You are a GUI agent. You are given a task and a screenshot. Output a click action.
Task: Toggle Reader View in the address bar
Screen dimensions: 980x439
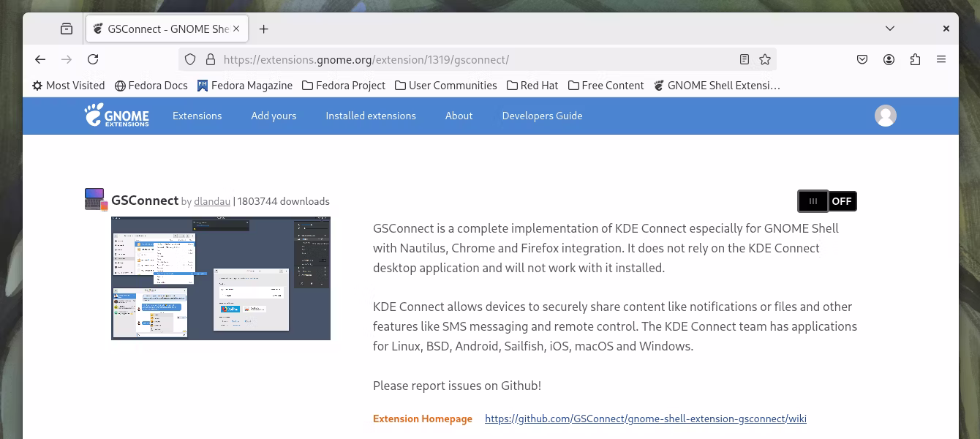point(745,59)
